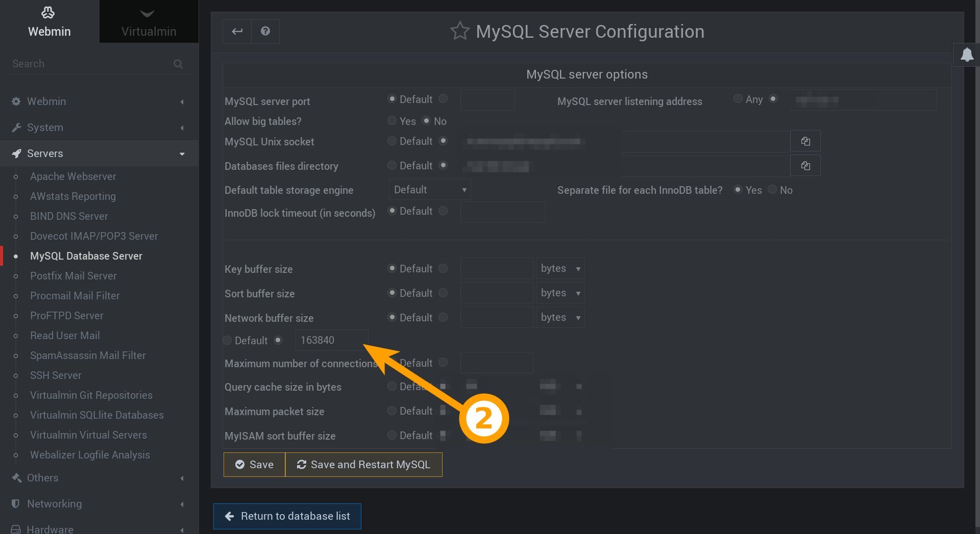Click the field containing 163840
The height and width of the screenshot is (534, 980).
[332, 340]
